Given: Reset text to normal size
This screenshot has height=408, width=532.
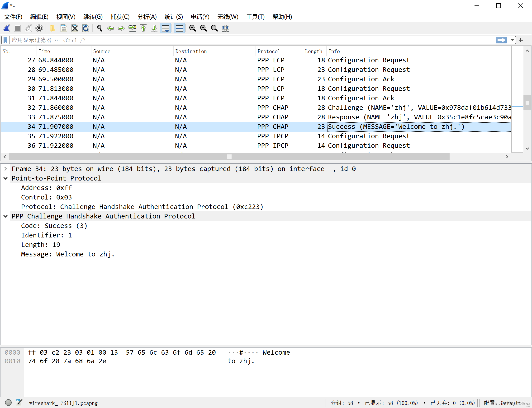Looking at the screenshot, I should [x=214, y=28].
